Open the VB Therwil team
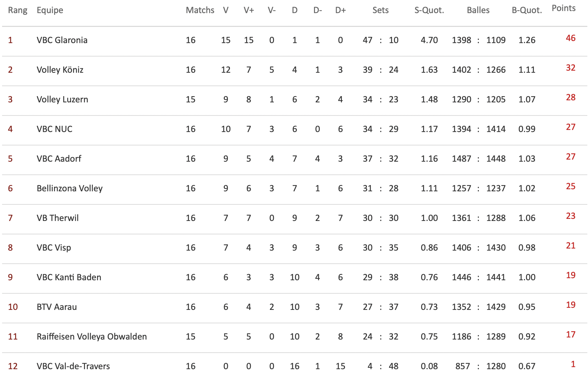588x384 pixels. [x=57, y=218]
